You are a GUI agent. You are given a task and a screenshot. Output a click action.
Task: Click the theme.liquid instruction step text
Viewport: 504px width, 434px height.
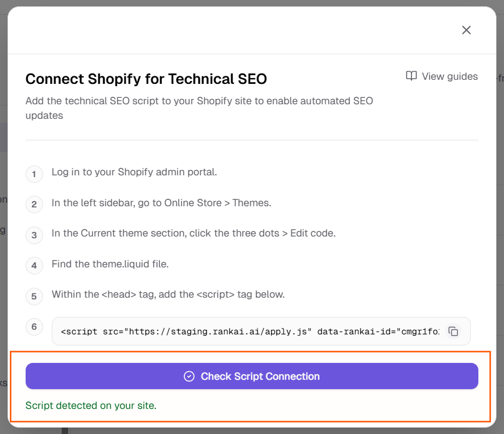click(111, 264)
